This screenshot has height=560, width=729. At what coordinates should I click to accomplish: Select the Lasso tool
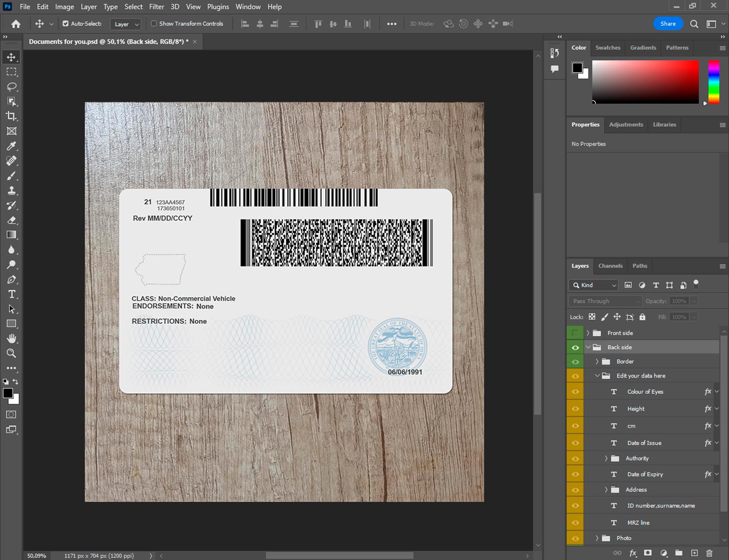pyautogui.click(x=12, y=87)
